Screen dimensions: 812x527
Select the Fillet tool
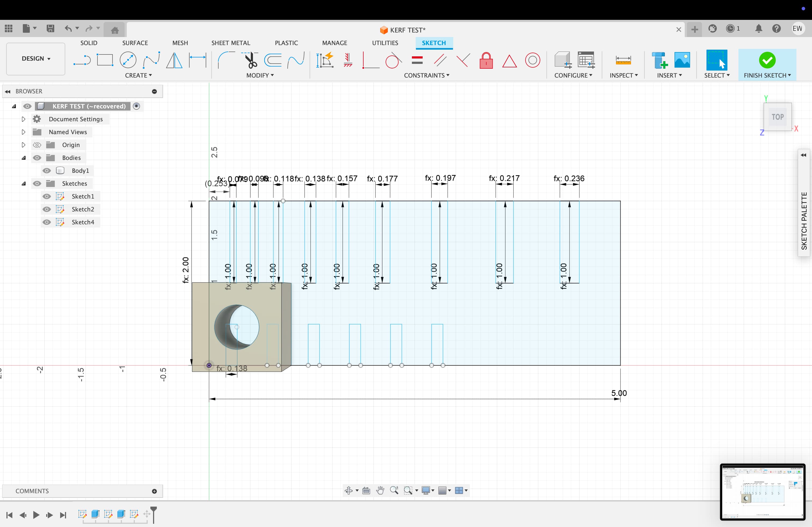[226, 60]
